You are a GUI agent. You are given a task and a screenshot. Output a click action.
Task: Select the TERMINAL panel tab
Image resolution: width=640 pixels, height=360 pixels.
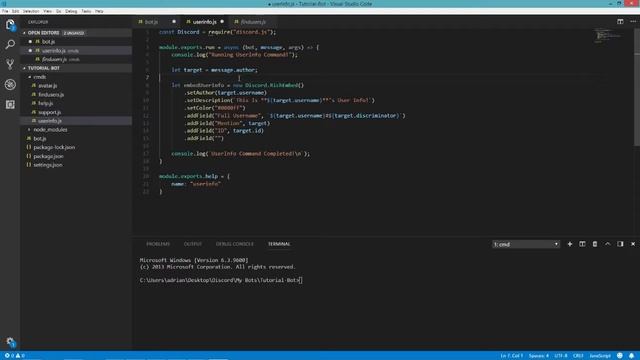279,244
